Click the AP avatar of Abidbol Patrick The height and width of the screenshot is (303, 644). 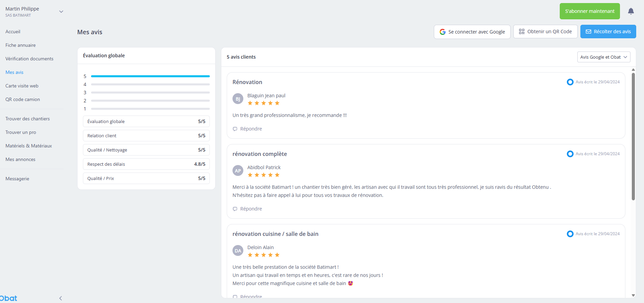click(238, 170)
